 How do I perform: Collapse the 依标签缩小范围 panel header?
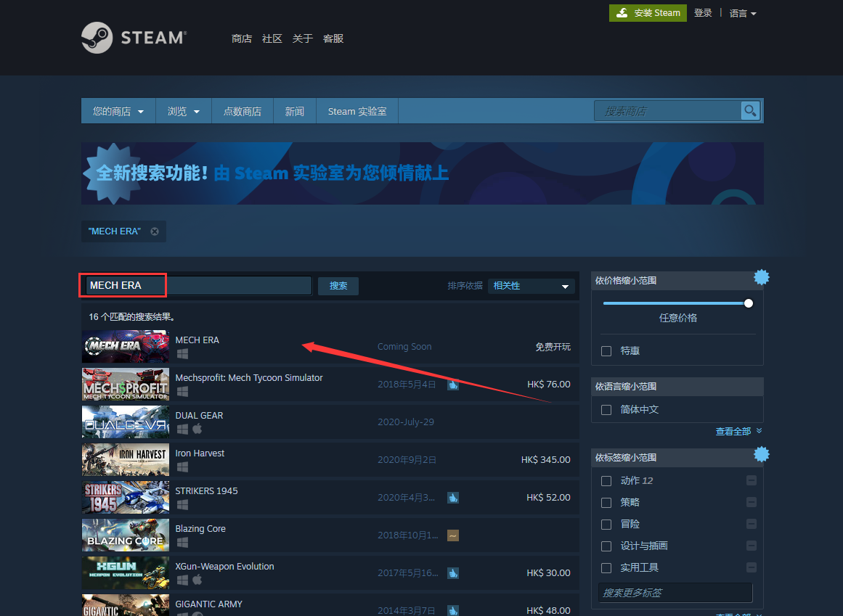(x=677, y=458)
